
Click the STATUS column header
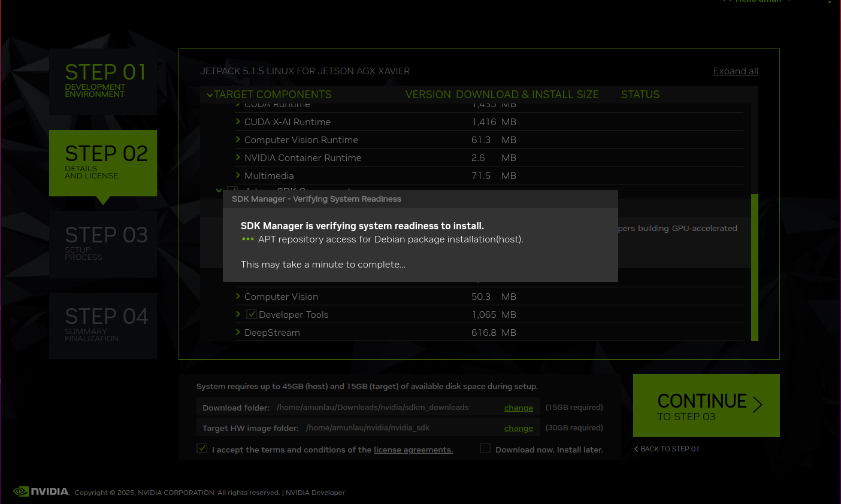[x=640, y=95]
